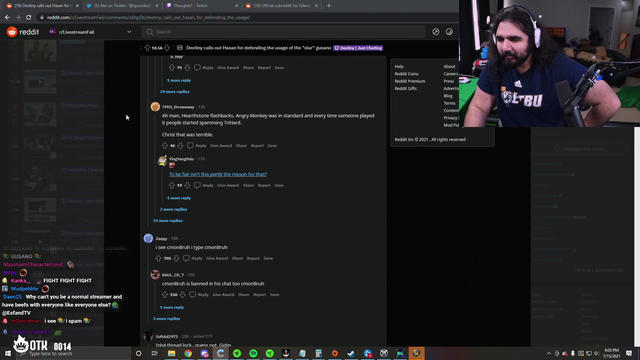640x360 pixels.
Task: Upvote YingYangYolo's comment
Action: [x=172, y=185]
